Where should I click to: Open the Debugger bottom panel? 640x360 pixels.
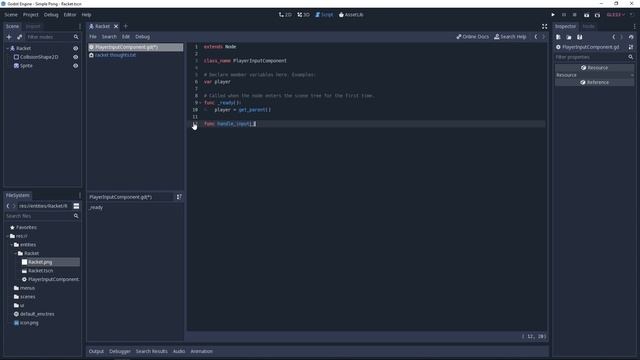tap(120, 351)
